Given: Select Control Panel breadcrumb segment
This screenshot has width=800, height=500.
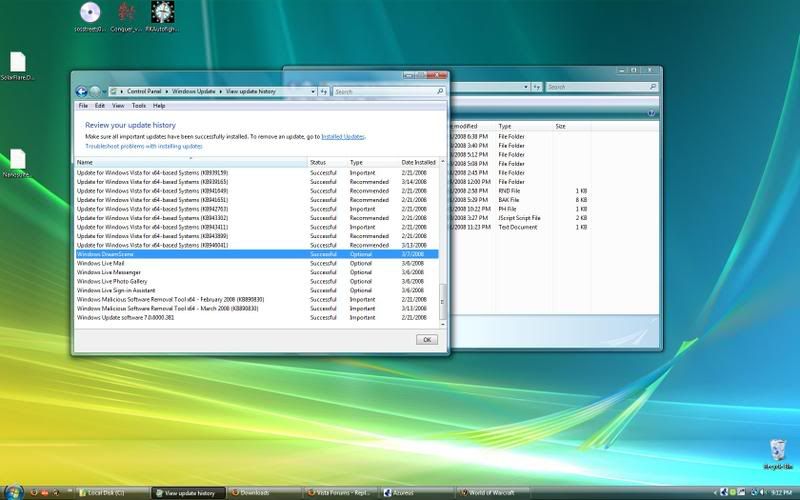Looking at the screenshot, I should (144, 91).
